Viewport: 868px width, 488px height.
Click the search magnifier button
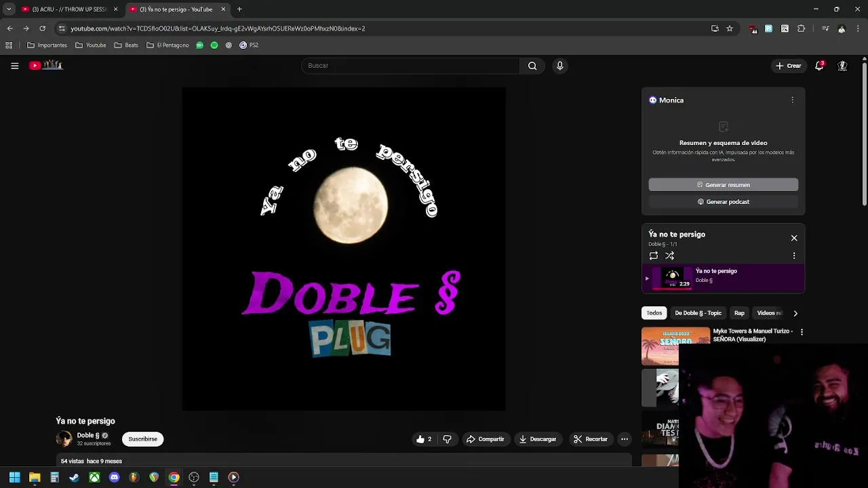point(532,66)
